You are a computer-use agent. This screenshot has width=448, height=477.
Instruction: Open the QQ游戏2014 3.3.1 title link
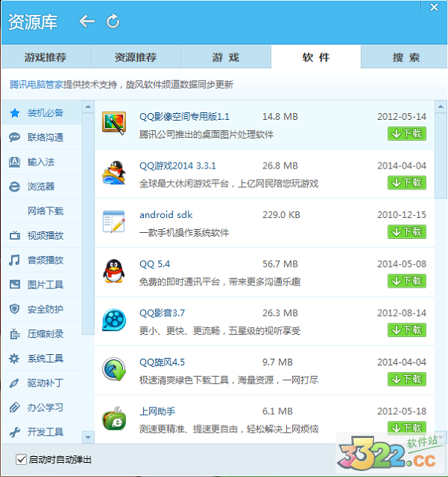tap(178, 165)
